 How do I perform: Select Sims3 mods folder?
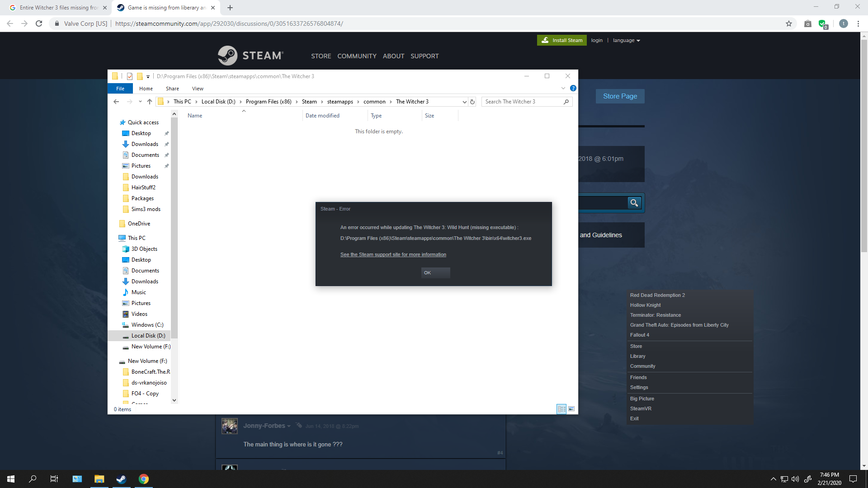coord(146,209)
